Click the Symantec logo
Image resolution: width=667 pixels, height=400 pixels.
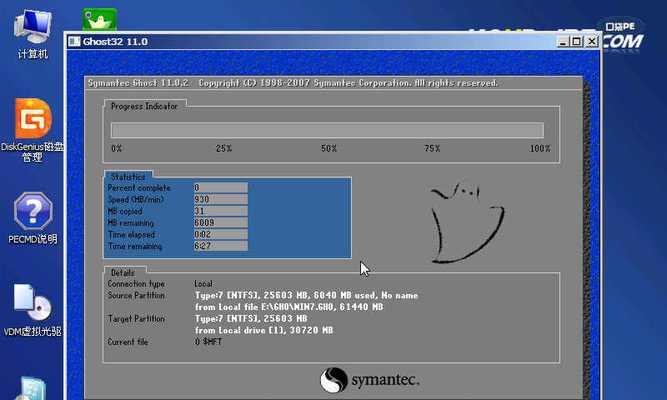point(370,380)
